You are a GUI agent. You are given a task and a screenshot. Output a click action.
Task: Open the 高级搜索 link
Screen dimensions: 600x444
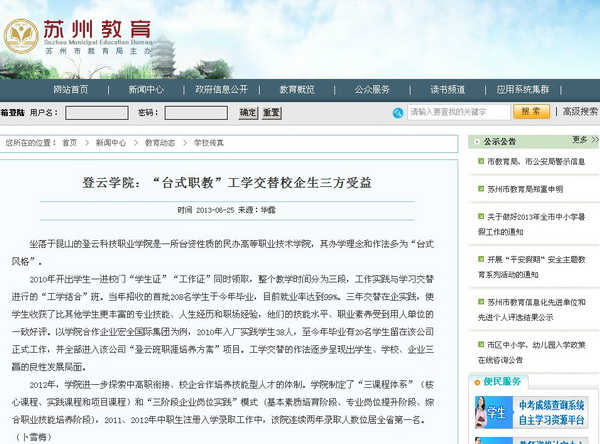click(580, 112)
